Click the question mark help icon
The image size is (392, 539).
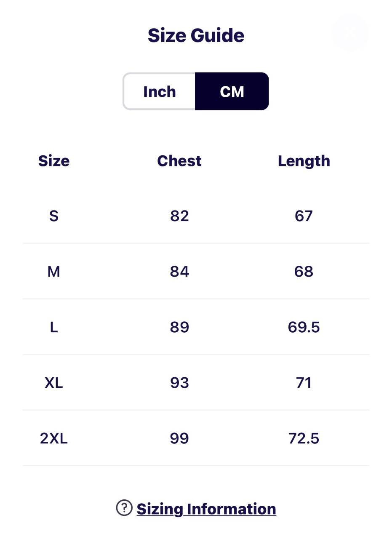(x=124, y=508)
